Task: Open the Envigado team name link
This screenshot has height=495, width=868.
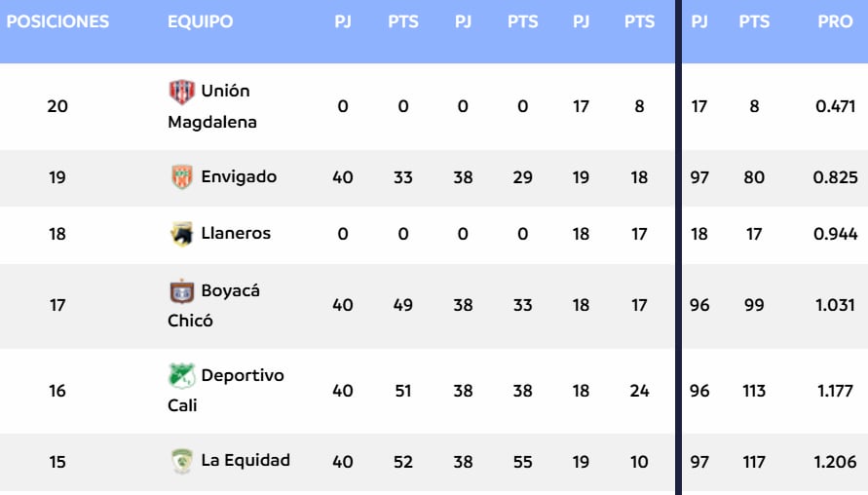Action: 239,176
